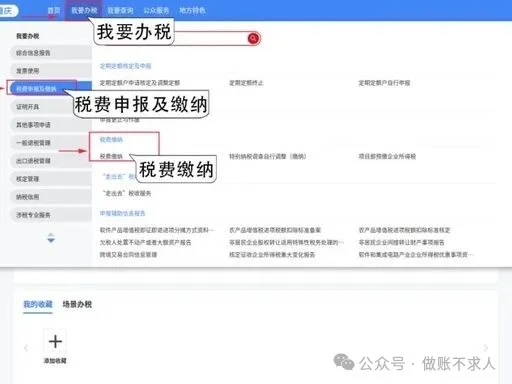Click the sidebar up-down scroll arrows icon

click(x=51, y=238)
